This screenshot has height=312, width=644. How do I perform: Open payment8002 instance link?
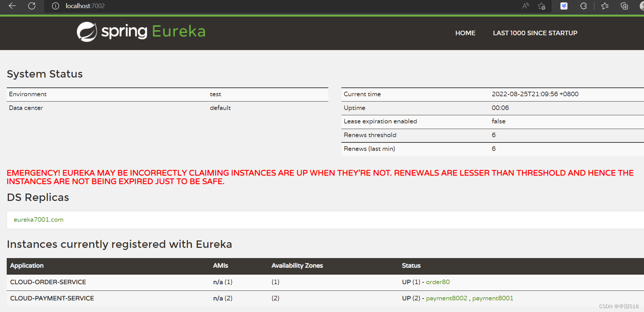click(446, 298)
